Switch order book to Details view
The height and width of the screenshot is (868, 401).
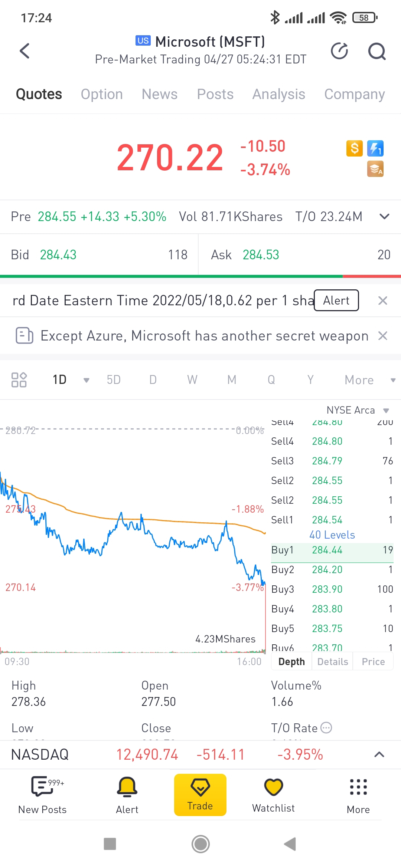[333, 662]
